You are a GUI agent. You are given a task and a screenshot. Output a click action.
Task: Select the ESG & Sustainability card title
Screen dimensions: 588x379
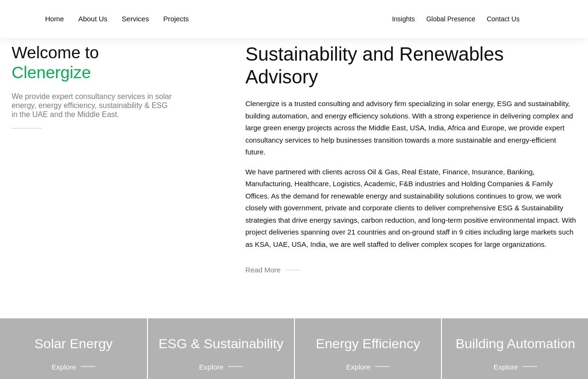point(220,343)
